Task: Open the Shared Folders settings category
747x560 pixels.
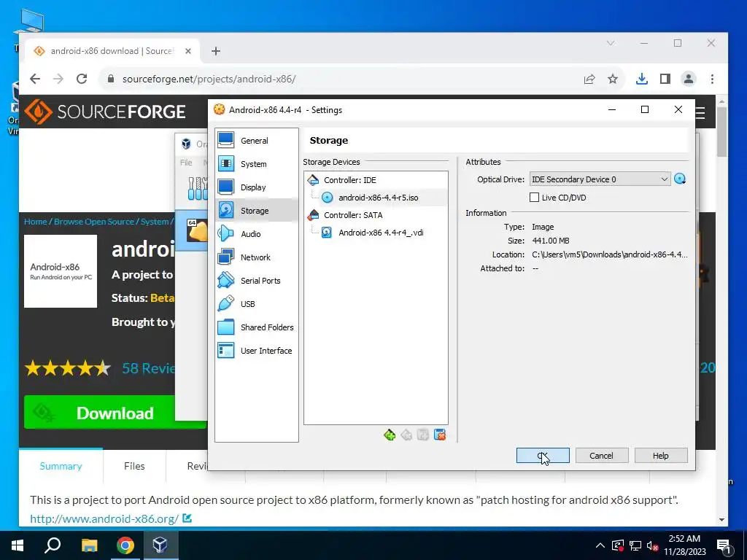Action: [256, 327]
